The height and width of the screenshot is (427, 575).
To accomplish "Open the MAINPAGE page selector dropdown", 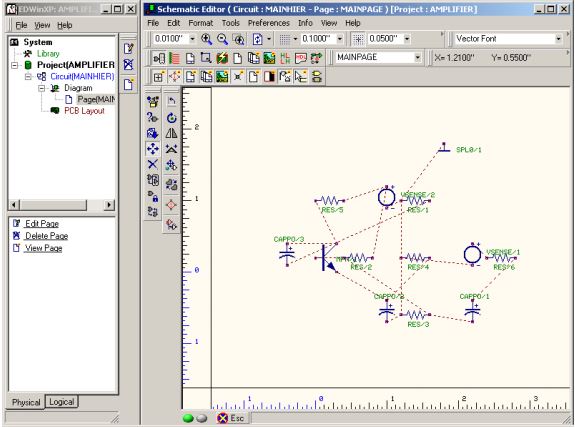I will [x=417, y=58].
